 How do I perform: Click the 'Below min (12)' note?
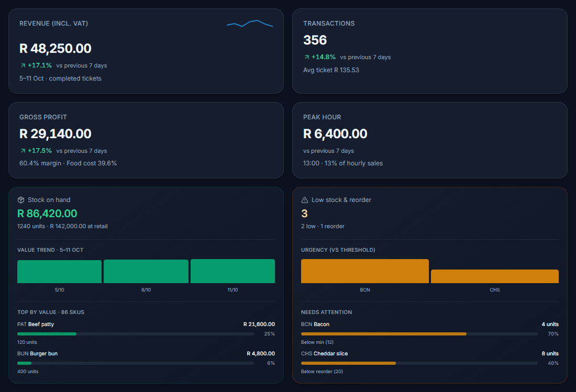(x=317, y=342)
